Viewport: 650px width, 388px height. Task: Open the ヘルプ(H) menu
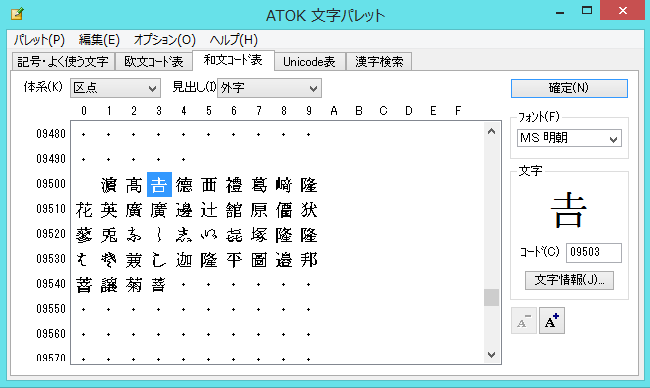tap(233, 40)
